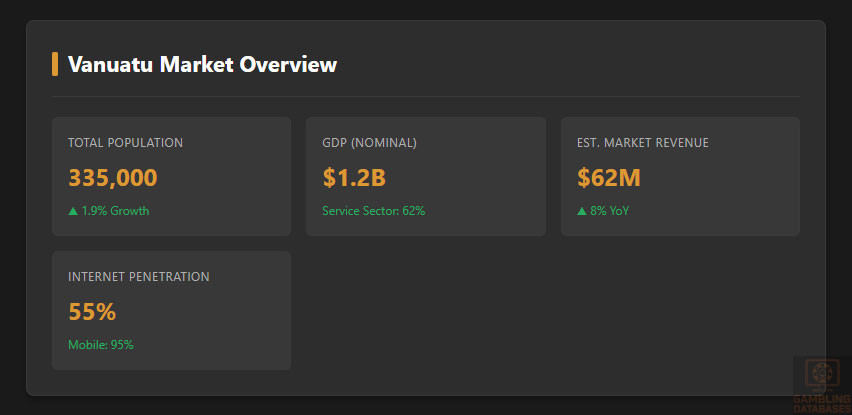Select the Vanuatu Market Overview heading

[x=202, y=65]
